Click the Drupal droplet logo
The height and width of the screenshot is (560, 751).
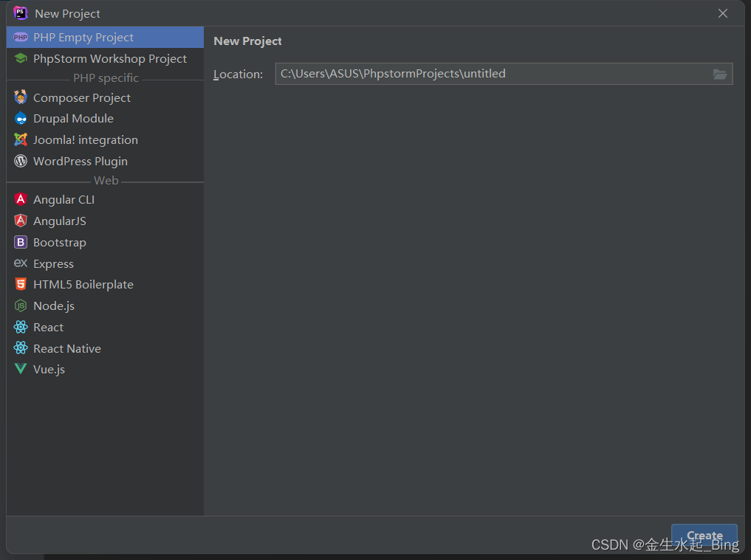(21, 118)
